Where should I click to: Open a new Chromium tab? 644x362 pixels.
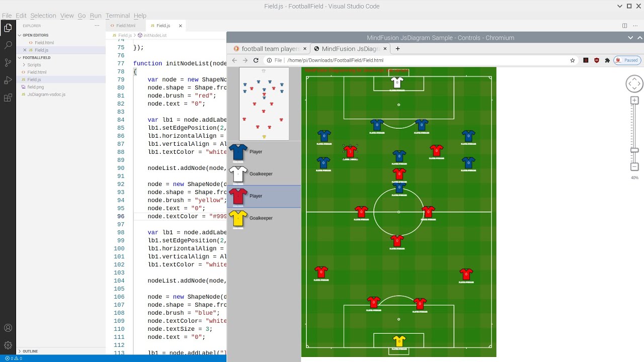[397, 49]
